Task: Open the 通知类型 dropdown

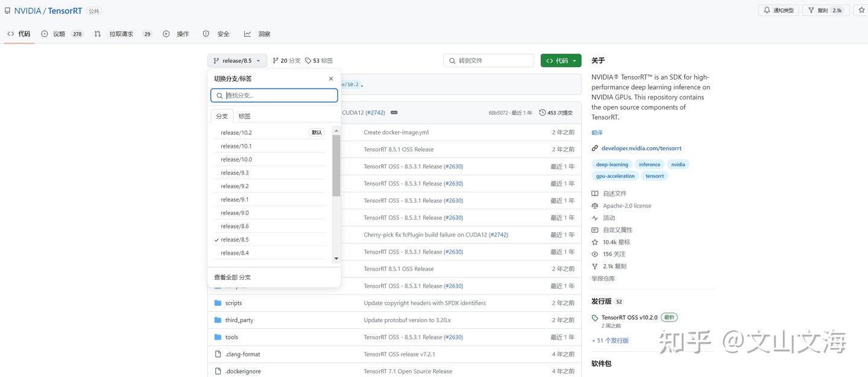Action: [781, 10]
